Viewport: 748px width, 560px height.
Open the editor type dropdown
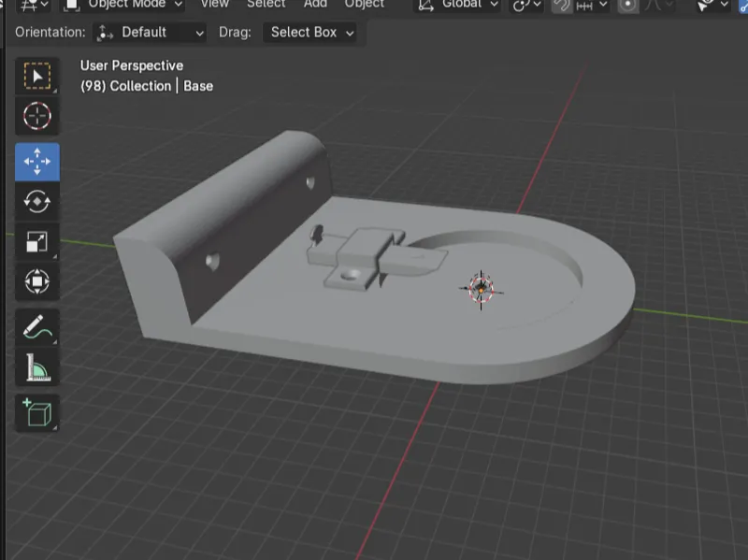point(34,5)
